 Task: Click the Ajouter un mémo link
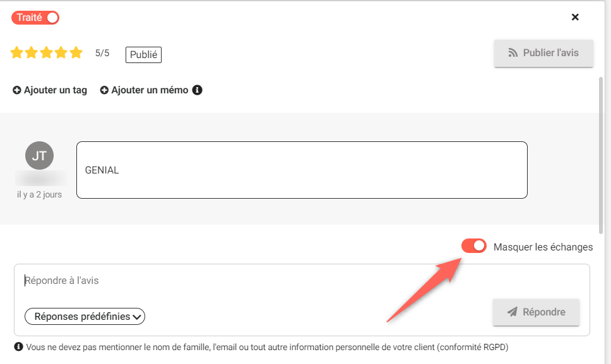144,90
